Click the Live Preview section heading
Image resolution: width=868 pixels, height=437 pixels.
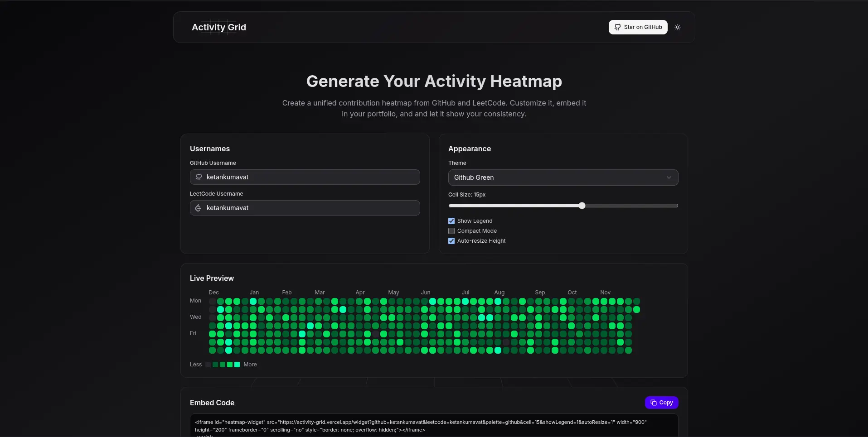[x=211, y=278]
